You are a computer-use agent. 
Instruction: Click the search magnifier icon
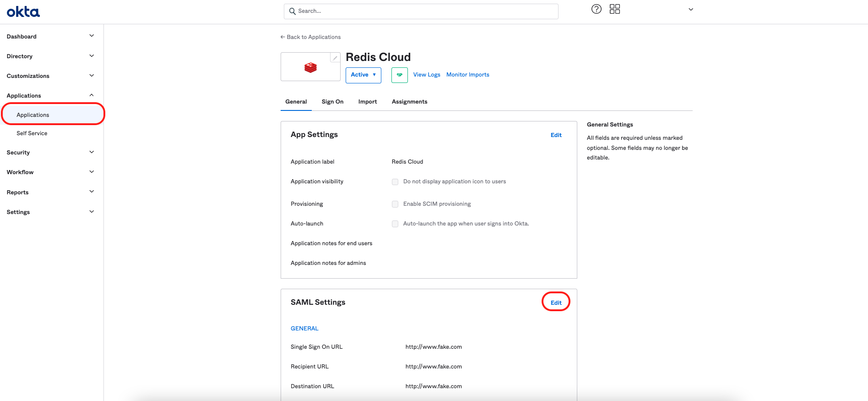pyautogui.click(x=293, y=11)
